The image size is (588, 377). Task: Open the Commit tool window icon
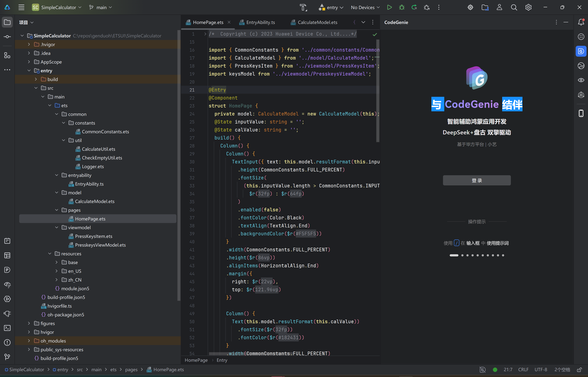7,37
